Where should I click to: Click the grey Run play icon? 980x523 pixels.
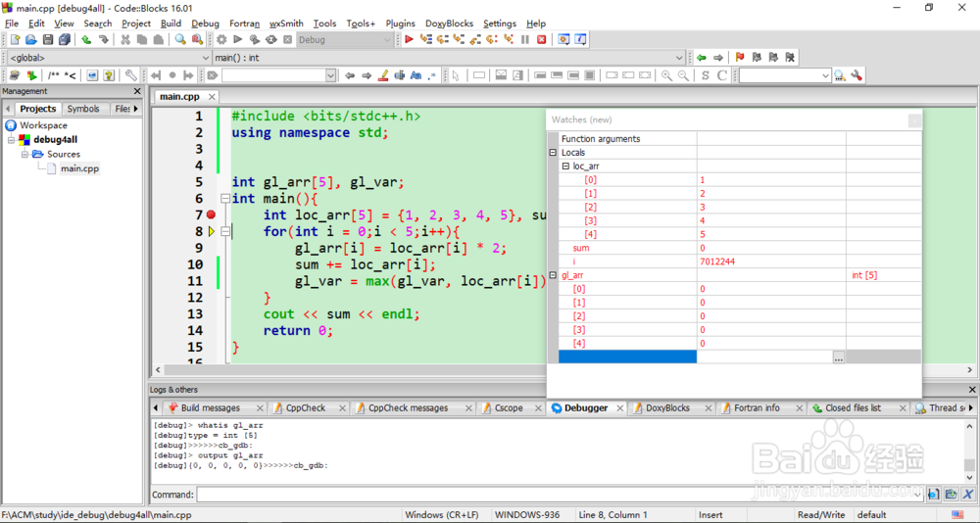click(x=238, y=39)
